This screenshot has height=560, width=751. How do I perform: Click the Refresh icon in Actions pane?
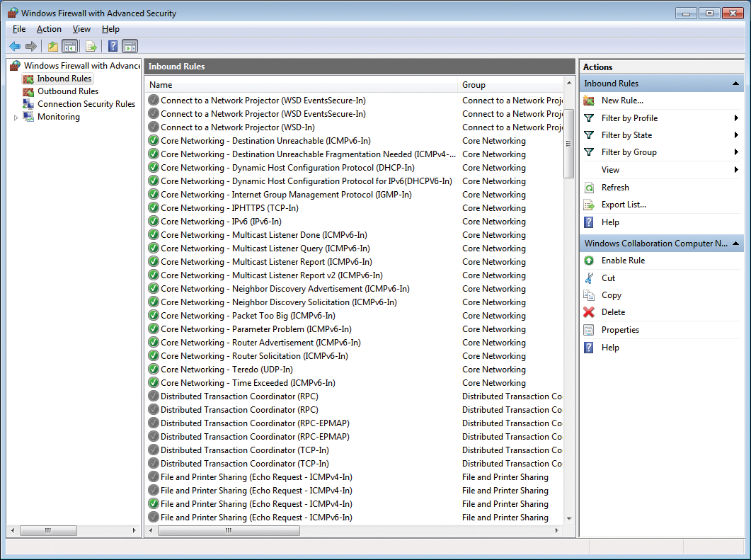[x=589, y=187]
